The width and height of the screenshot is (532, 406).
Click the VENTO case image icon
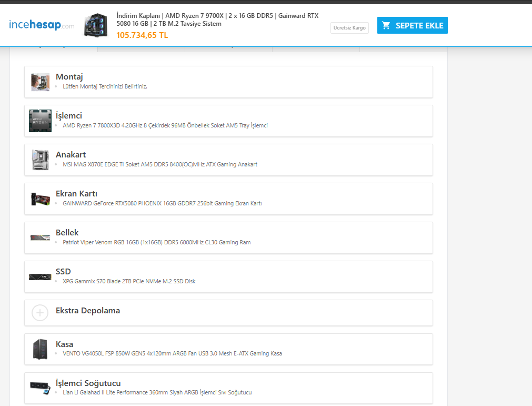coord(41,349)
